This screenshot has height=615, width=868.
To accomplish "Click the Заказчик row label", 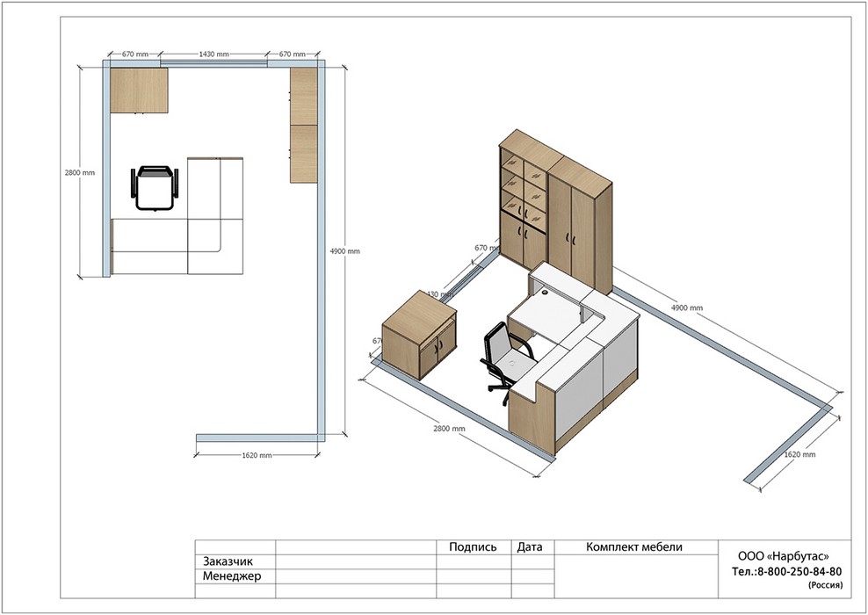I will 228,561.
